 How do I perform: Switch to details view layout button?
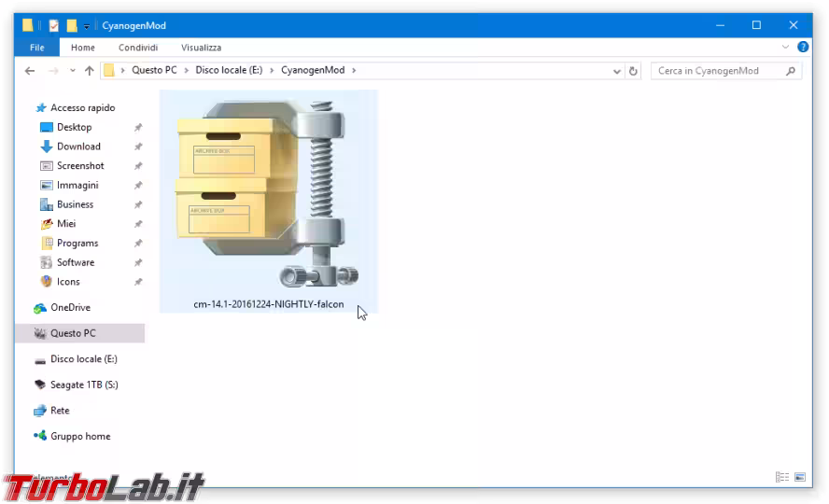[782, 477]
